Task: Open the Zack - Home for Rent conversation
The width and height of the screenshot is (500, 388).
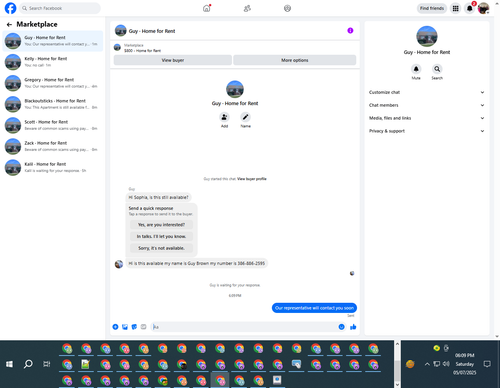Action: 53,146
